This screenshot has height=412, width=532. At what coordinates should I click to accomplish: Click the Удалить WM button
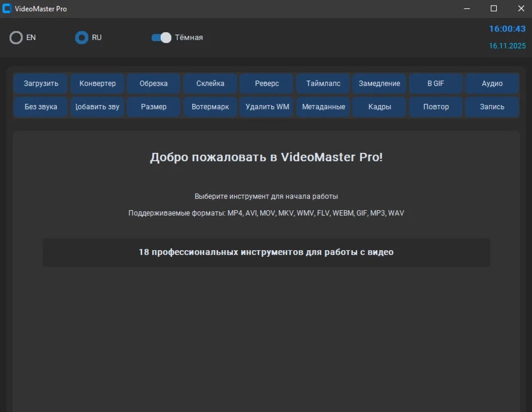click(x=267, y=107)
